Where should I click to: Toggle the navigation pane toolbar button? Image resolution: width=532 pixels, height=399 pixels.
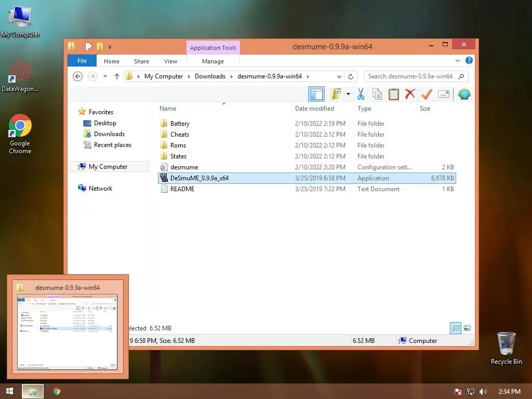click(316, 95)
